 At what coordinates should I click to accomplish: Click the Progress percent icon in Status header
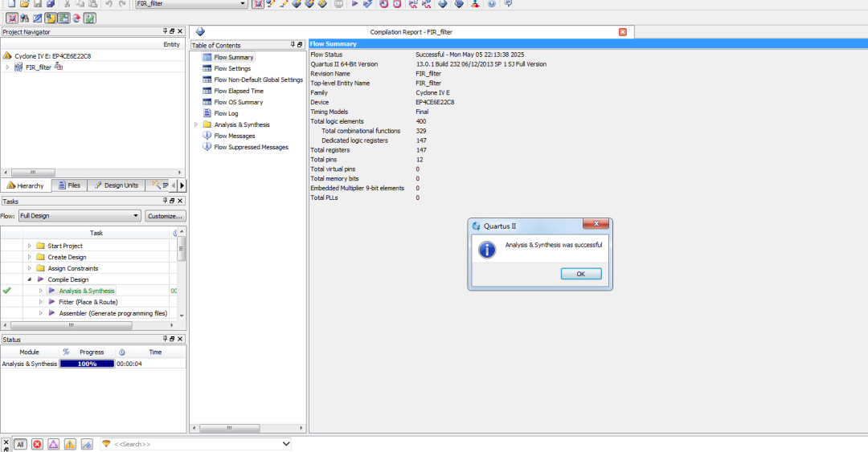tap(66, 352)
